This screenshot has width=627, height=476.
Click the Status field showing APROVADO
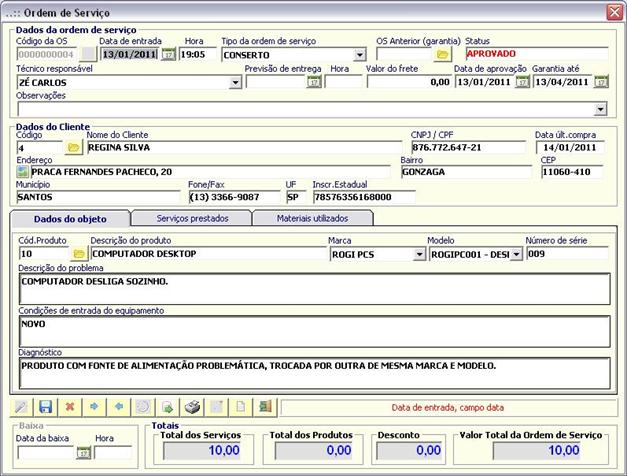coord(537,54)
